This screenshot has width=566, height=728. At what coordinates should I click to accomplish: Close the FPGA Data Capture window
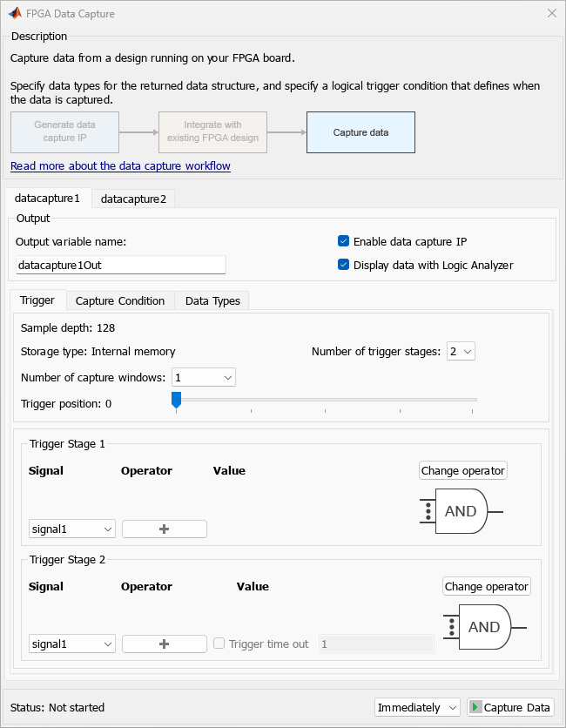pyautogui.click(x=551, y=14)
